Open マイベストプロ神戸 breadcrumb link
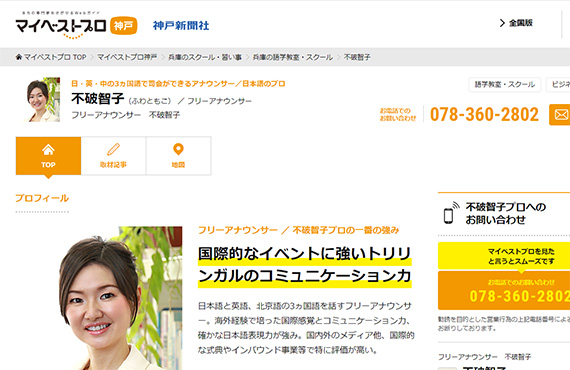Image resolution: width=570 pixels, height=370 pixels. [x=127, y=57]
